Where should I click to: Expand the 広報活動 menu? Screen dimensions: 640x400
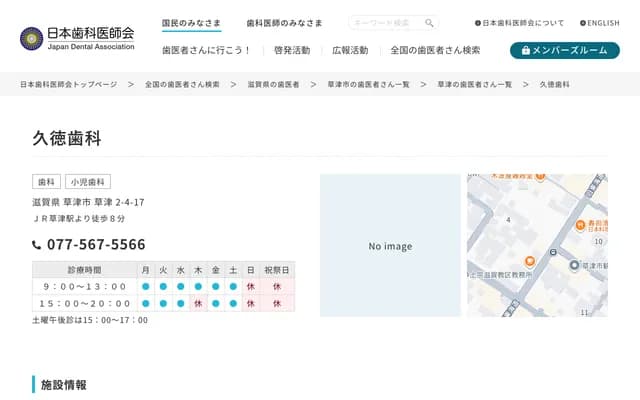pos(350,50)
